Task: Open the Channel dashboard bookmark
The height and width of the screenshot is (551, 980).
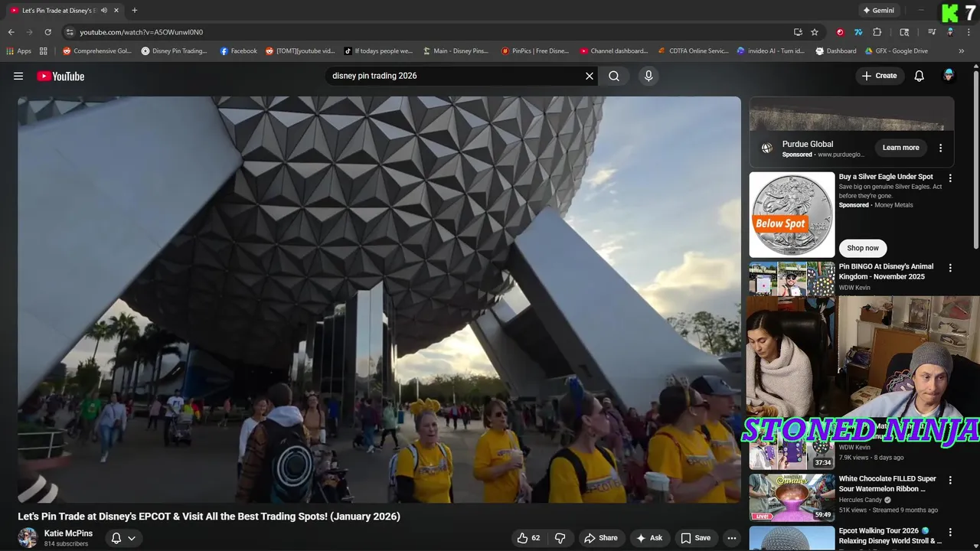Action: click(x=614, y=51)
